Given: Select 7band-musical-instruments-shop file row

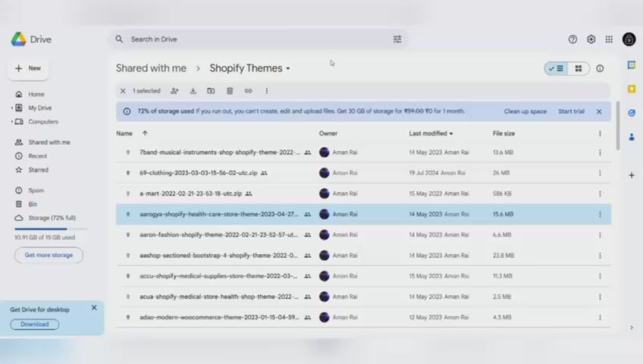Looking at the screenshot, I should pyautogui.click(x=363, y=152).
